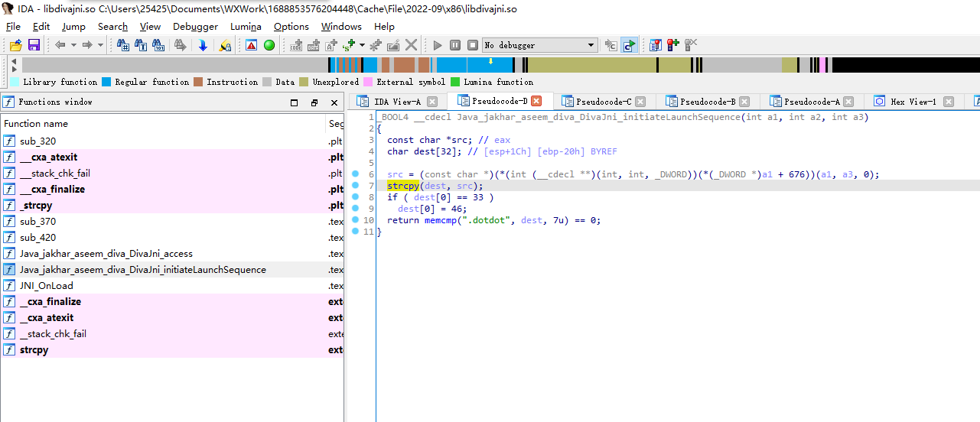The height and width of the screenshot is (422, 980).
Task: Select the last strcpy extern function row
Action: [x=172, y=350]
